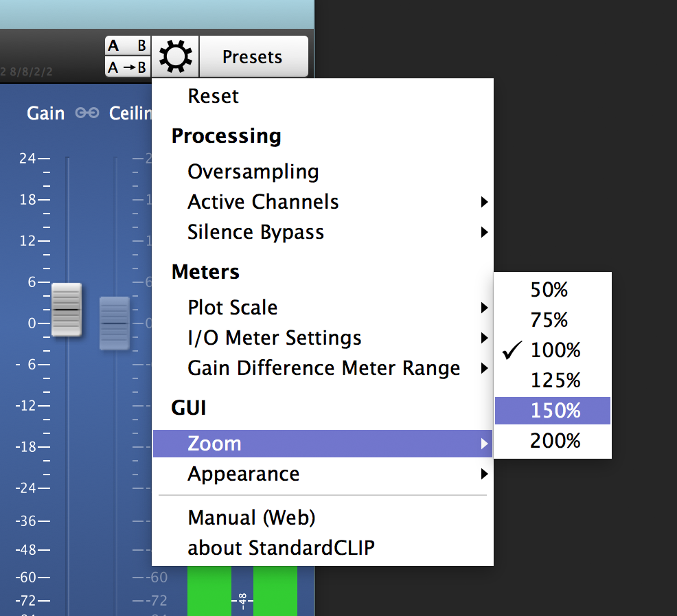This screenshot has width=677, height=616.
Task: Click the Gain fader handle
Action: 67,310
